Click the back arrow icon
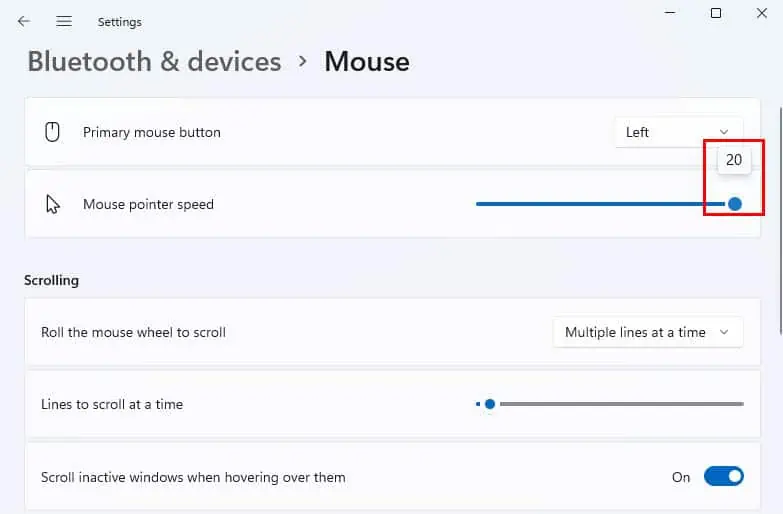 24,21
